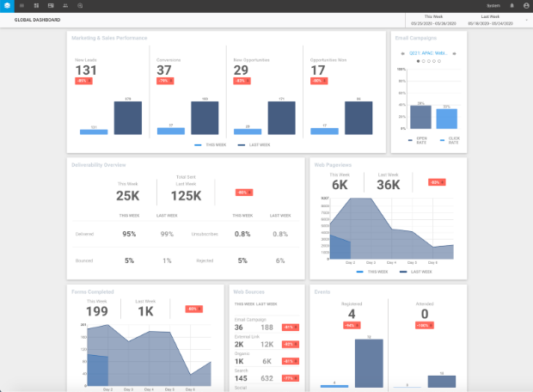This screenshot has width=533, height=392.
Task: Select the fourth carousel dot
Action: [434, 61]
